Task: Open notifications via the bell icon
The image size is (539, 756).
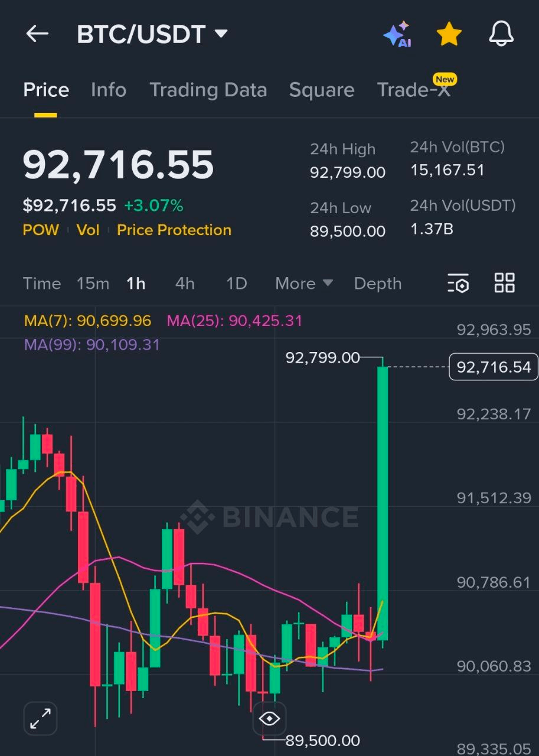Action: coord(501,34)
